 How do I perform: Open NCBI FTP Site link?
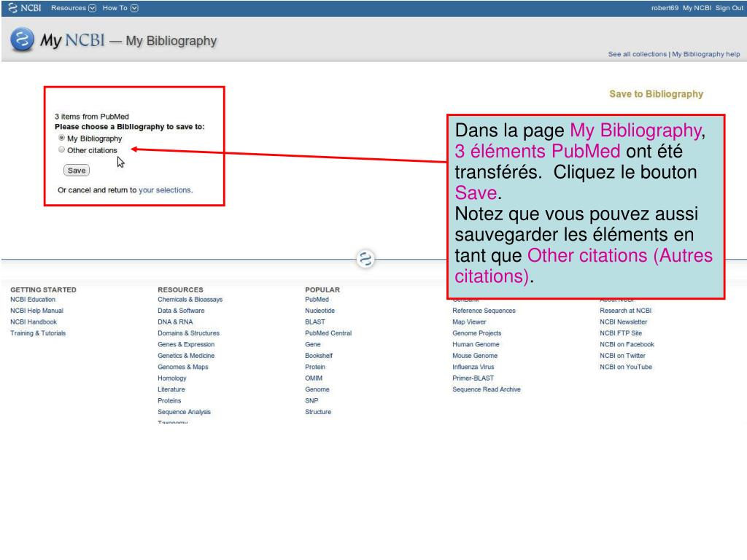coord(621,333)
